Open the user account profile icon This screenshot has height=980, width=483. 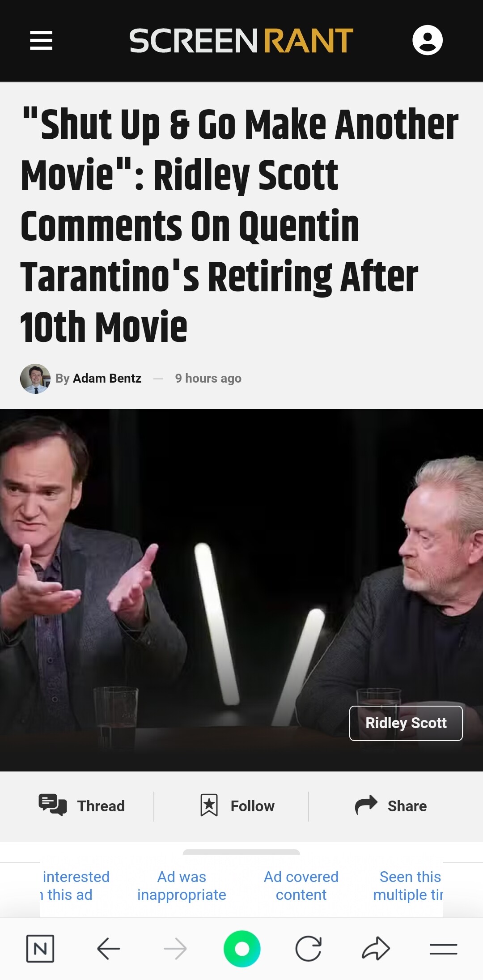tap(428, 40)
